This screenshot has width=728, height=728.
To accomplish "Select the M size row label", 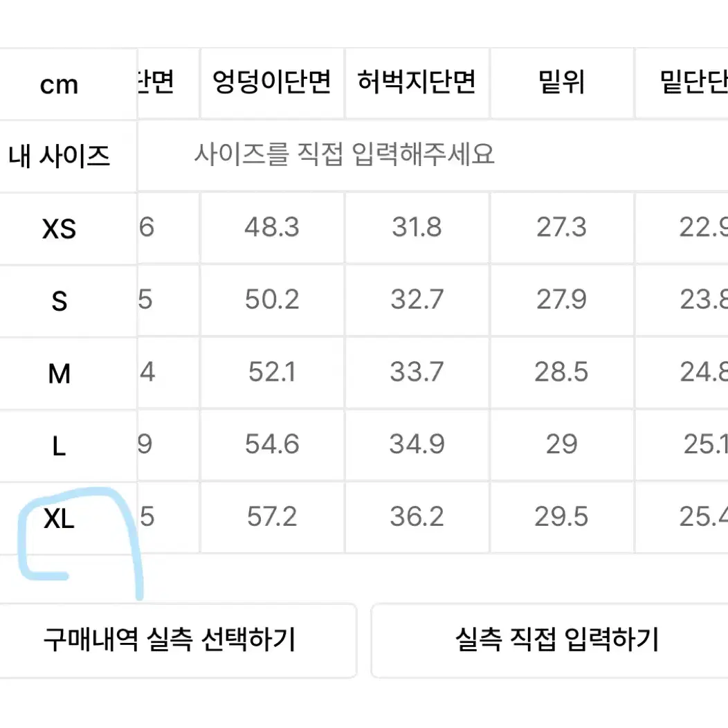I will [59, 373].
